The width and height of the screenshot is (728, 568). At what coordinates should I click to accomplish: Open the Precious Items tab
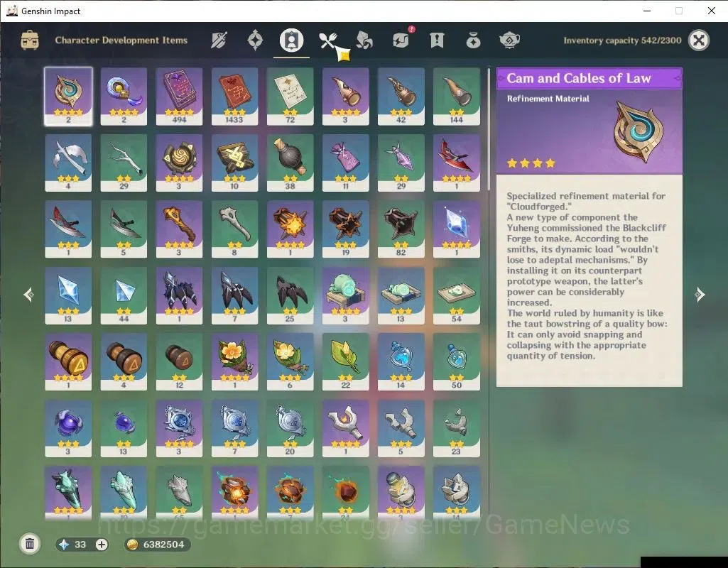pos(473,40)
